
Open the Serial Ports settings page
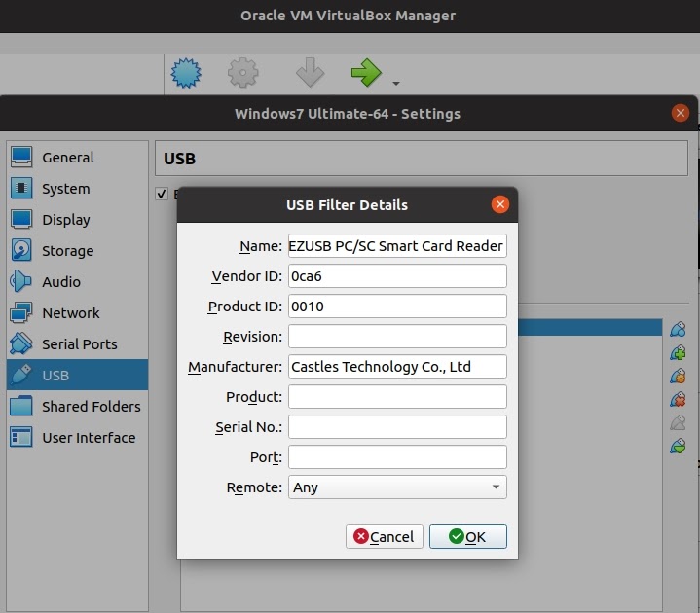pyautogui.click(x=77, y=344)
